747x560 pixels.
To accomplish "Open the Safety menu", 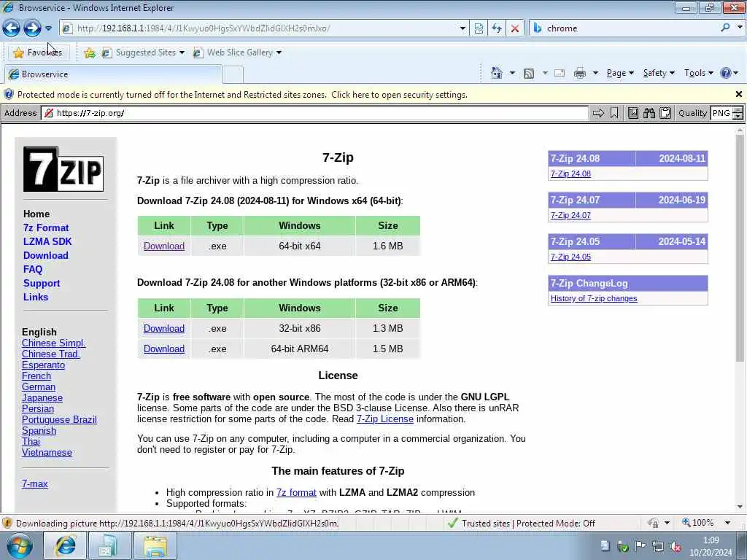I will [659, 73].
